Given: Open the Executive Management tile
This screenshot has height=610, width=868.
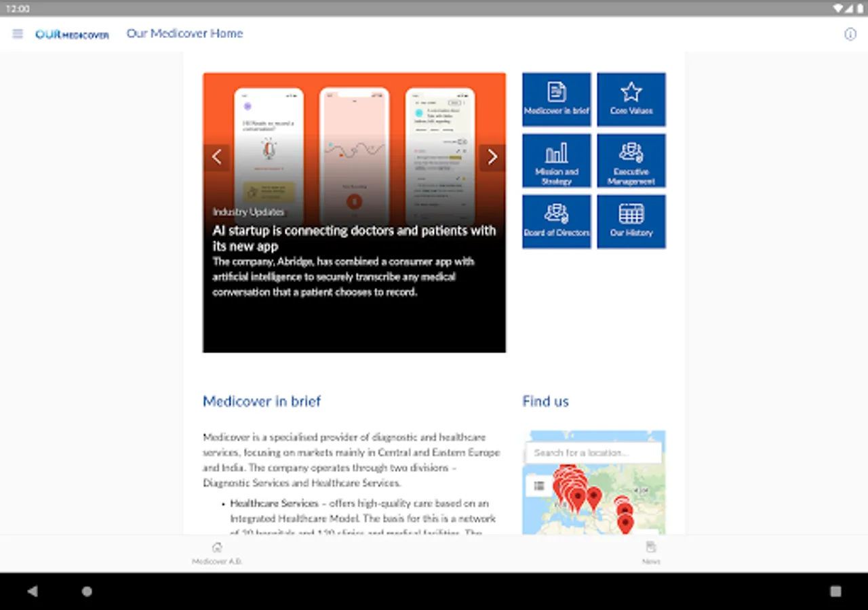Looking at the screenshot, I should [x=631, y=161].
